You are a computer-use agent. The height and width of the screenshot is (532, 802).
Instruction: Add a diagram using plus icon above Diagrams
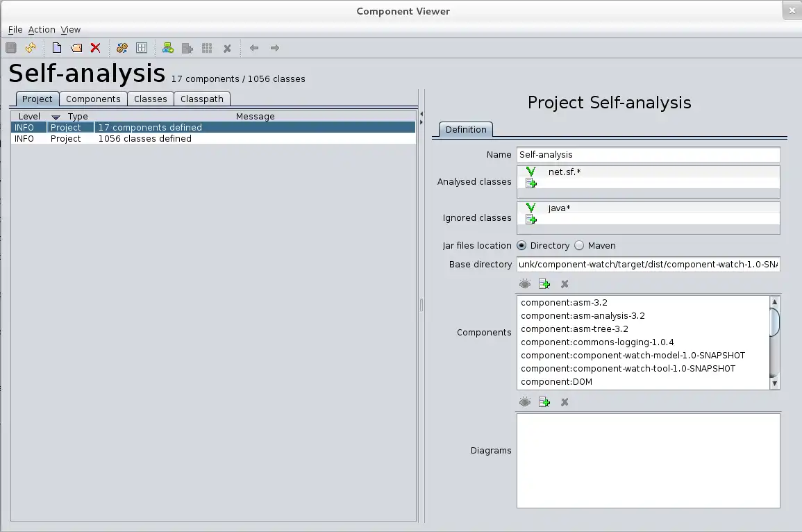coord(544,402)
